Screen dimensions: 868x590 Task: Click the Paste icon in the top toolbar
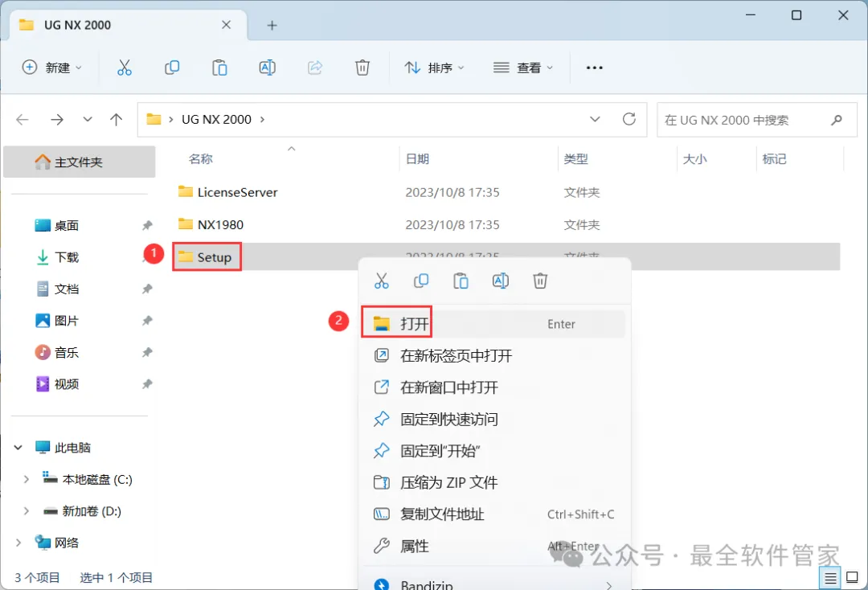coord(219,68)
